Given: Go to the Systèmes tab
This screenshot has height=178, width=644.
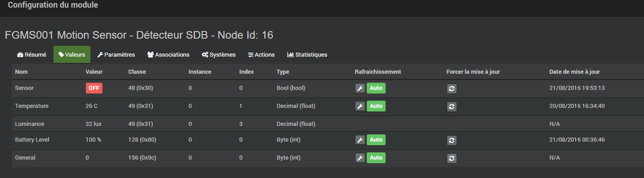Looking at the screenshot, I should click(x=219, y=55).
